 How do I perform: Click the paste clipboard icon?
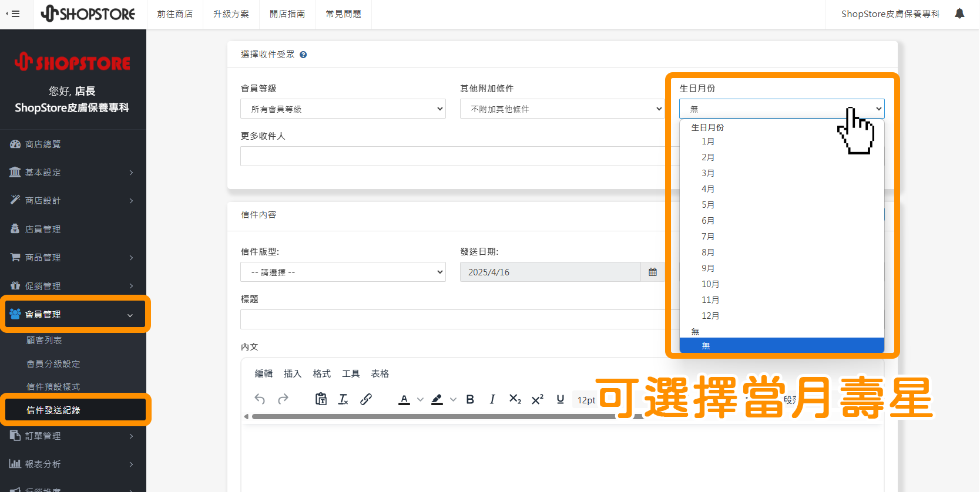321,399
